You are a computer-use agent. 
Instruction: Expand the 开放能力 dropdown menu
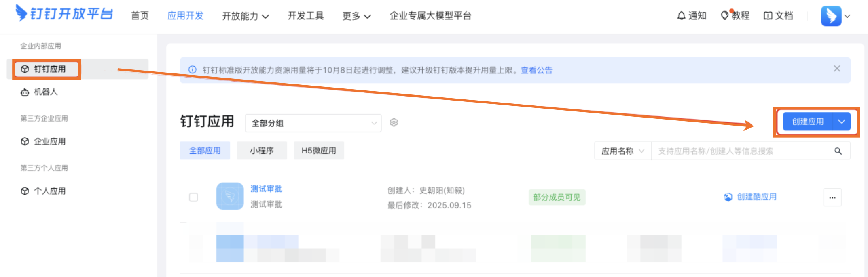pos(246,16)
